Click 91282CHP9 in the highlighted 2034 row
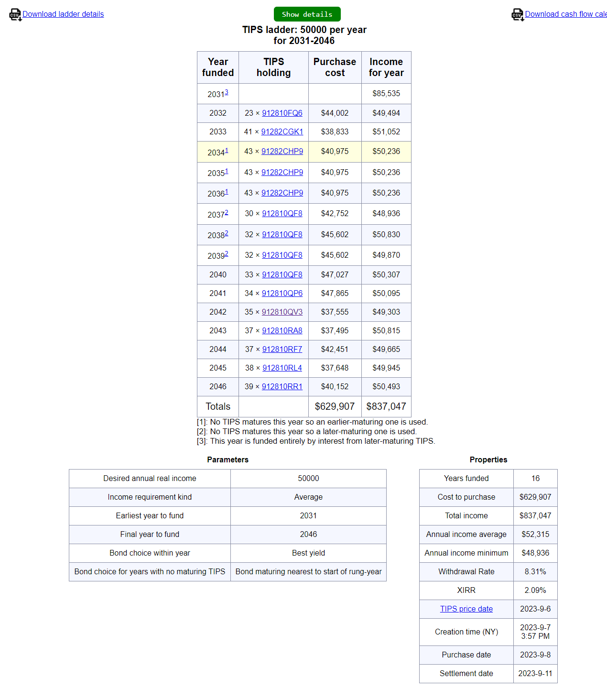The image size is (607, 700). (282, 152)
